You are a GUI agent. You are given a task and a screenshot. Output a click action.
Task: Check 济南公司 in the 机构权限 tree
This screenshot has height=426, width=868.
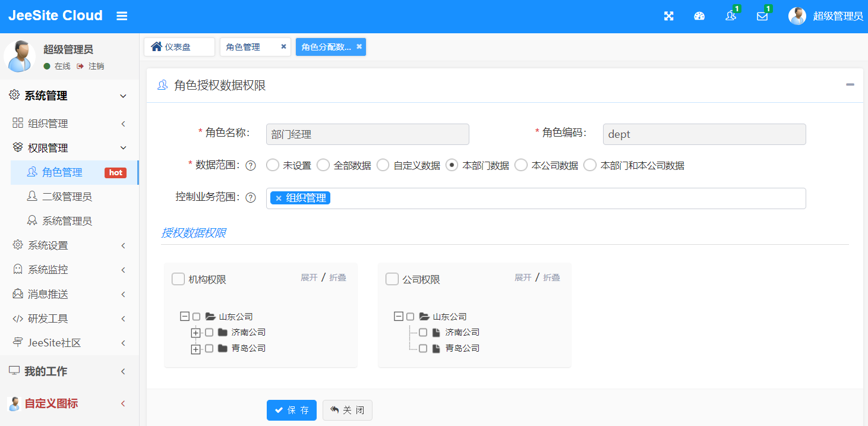point(209,332)
